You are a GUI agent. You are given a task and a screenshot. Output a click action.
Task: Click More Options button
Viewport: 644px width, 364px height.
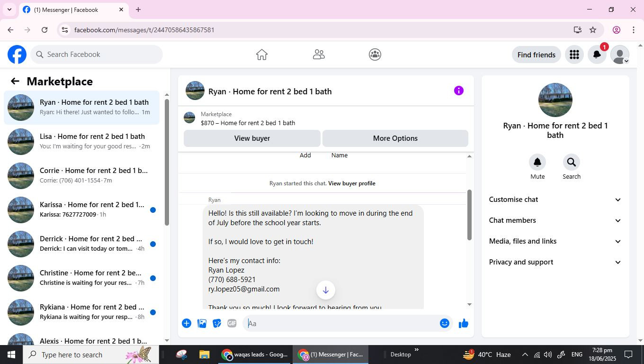(x=395, y=138)
